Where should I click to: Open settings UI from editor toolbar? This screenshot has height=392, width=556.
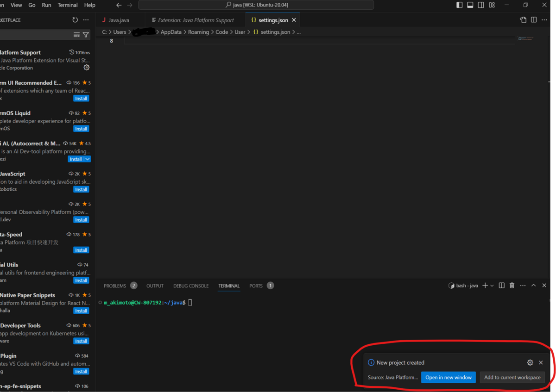click(523, 20)
